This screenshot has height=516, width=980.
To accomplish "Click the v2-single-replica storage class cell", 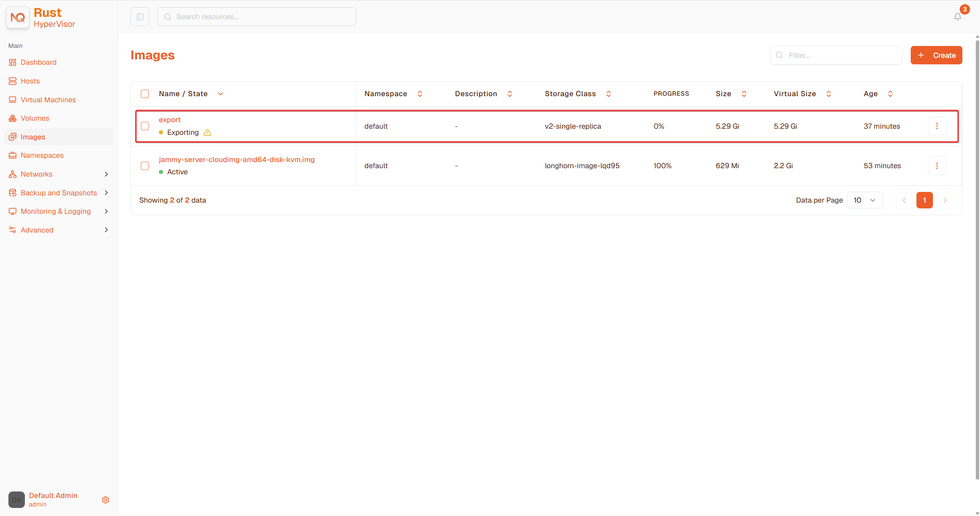I will (x=573, y=126).
